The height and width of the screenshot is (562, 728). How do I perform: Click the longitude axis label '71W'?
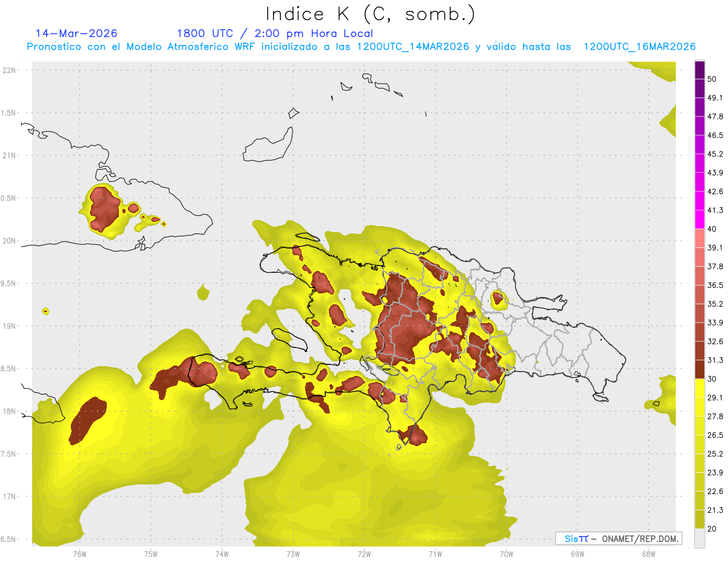pyautogui.click(x=435, y=554)
